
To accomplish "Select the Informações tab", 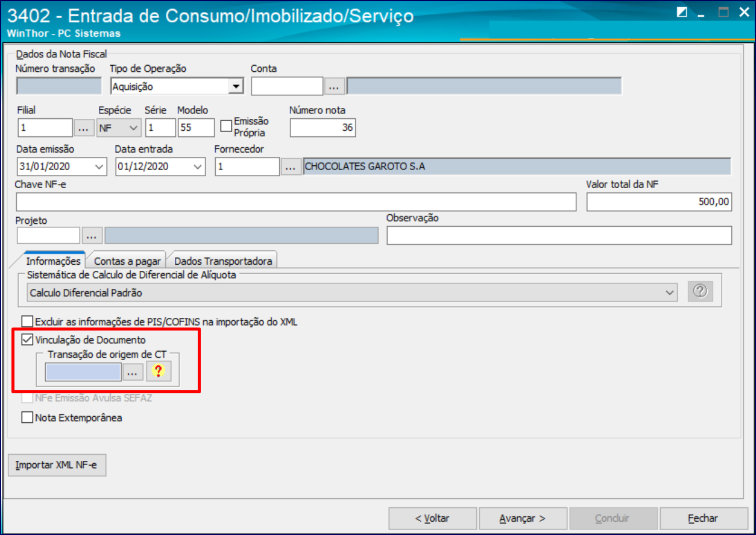I will [53, 261].
